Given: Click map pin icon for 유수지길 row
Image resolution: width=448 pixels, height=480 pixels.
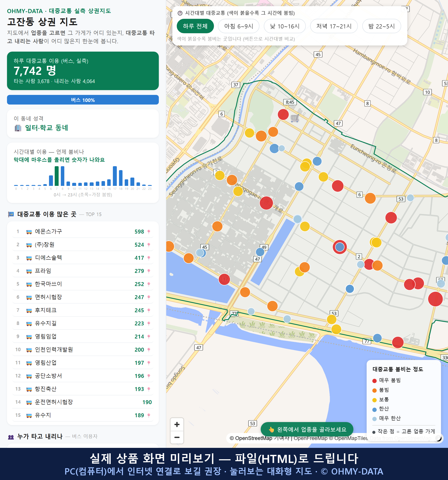Looking at the screenshot, I should 149,324.
